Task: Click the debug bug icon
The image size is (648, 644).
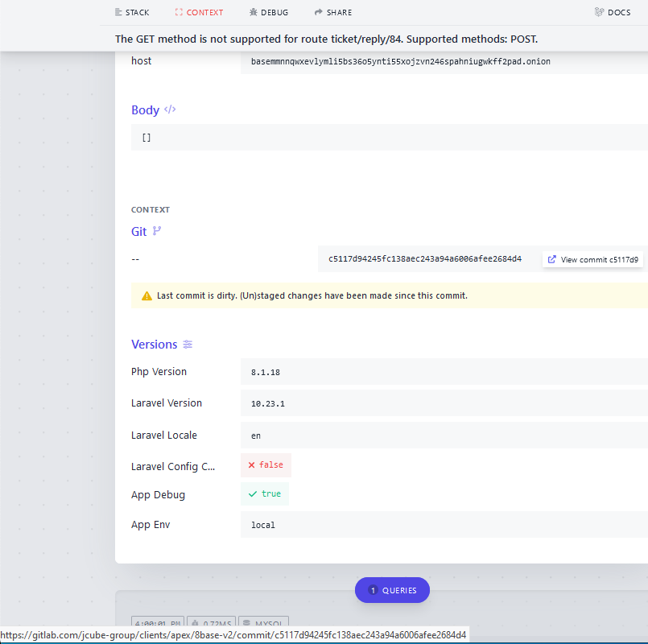Action: (254, 12)
